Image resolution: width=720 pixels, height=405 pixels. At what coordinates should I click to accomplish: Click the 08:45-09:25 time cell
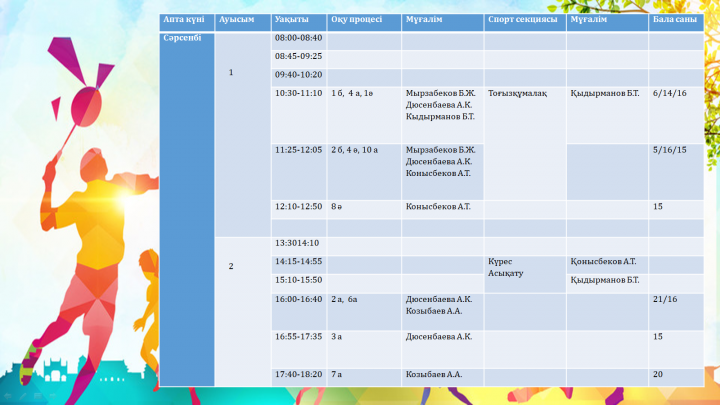(299, 60)
